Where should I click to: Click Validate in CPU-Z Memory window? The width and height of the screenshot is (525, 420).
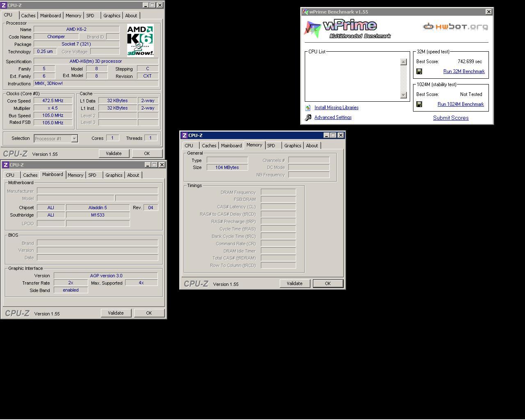pyautogui.click(x=294, y=283)
